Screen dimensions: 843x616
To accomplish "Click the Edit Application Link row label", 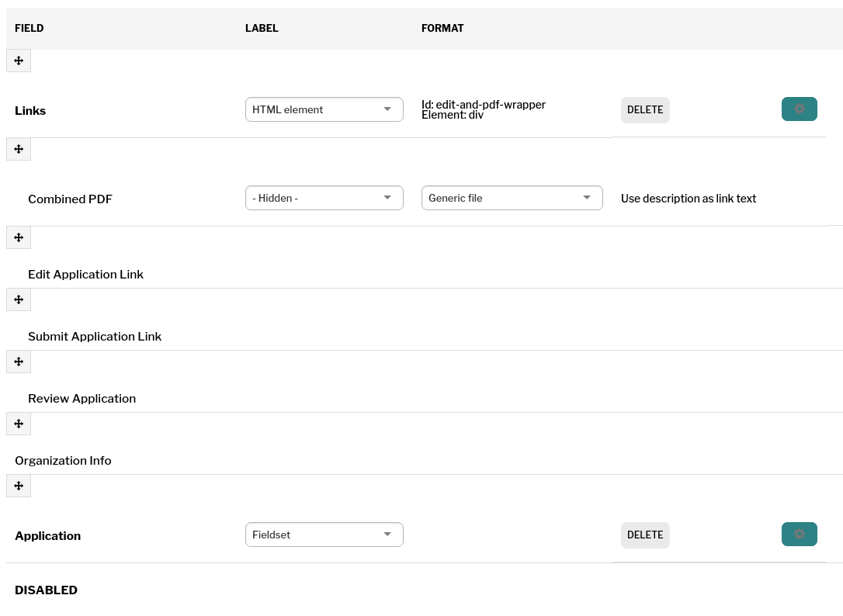I will point(85,275).
